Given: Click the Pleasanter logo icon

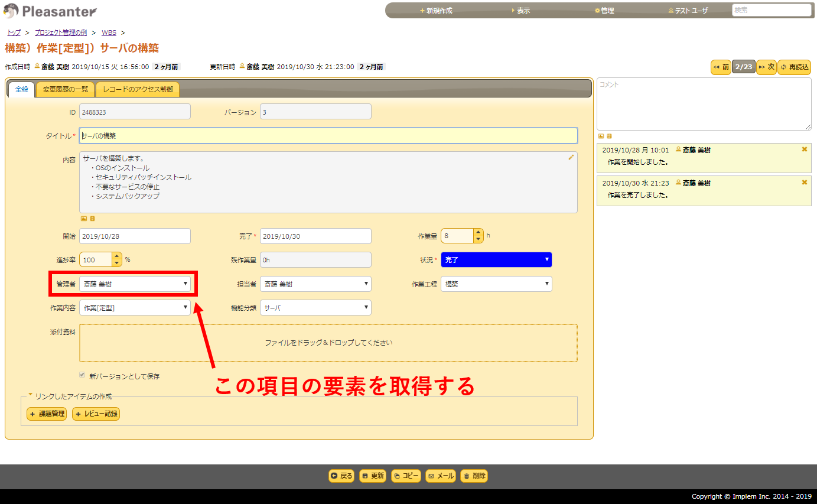Looking at the screenshot, I should pyautogui.click(x=11, y=10).
